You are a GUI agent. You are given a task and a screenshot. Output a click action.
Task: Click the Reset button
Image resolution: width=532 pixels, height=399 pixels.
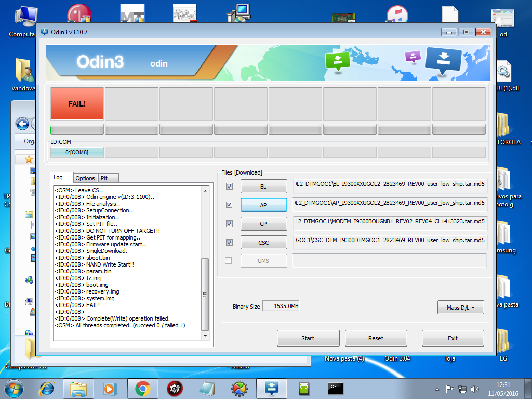coord(376,338)
